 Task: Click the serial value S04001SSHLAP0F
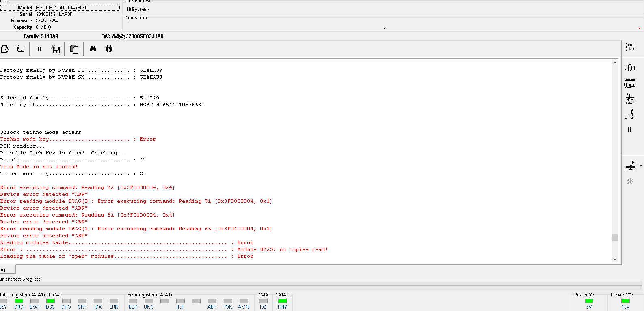coord(54,14)
